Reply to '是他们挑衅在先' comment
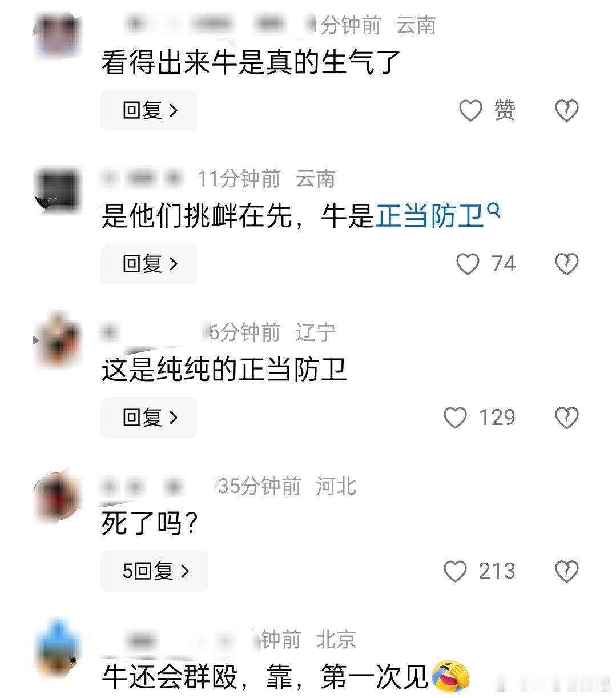 [149, 264]
